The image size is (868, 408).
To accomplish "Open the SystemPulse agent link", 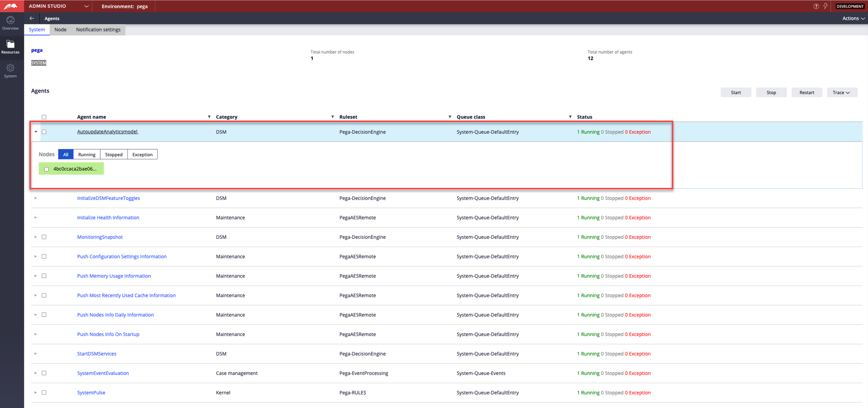I will pyautogui.click(x=91, y=393).
